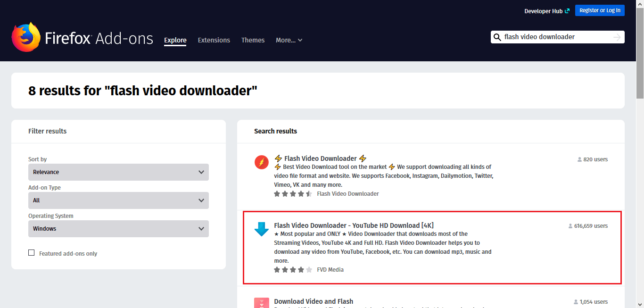Screen dimensions: 644x308
Task: Click star rating beside FVD Media
Action: [x=293, y=270]
